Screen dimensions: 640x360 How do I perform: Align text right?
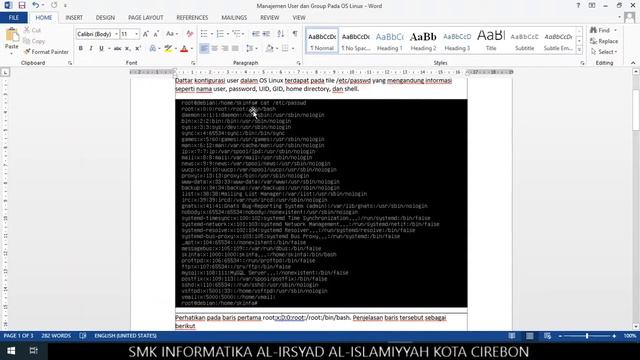224,49
